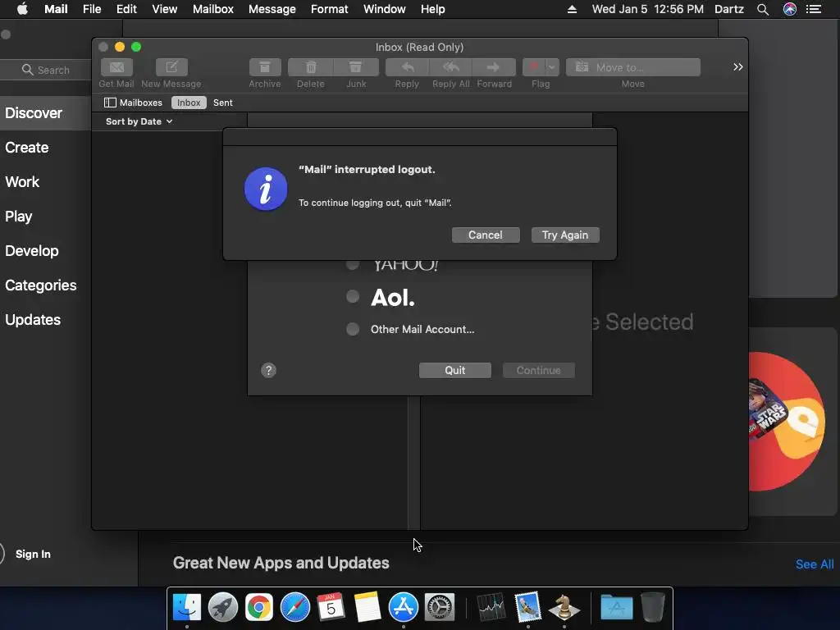Open the Move to mailbox dropdown
This screenshot has width=840, height=630.
click(x=633, y=67)
